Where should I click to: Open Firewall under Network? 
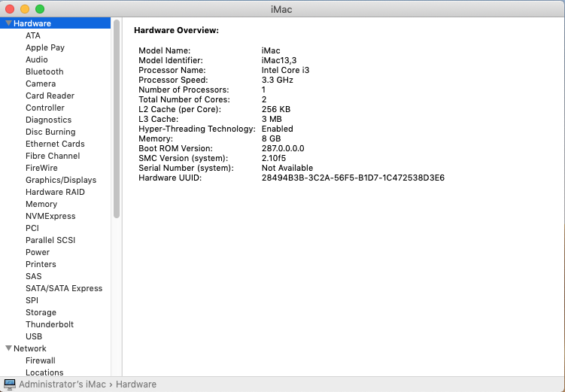tap(41, 360)
